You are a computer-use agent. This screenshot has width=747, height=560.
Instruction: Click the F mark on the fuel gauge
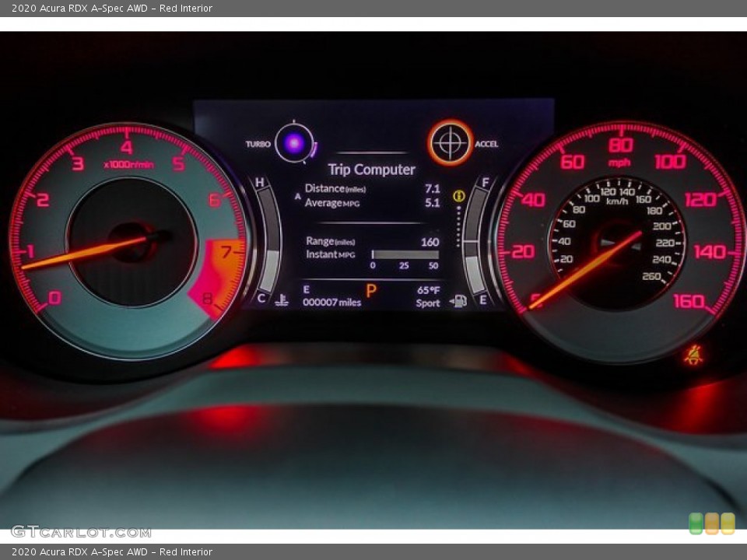[x=486, y=182]
